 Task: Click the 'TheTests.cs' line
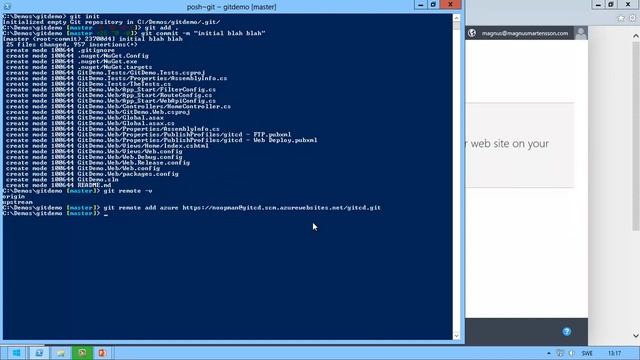point(88,84)
